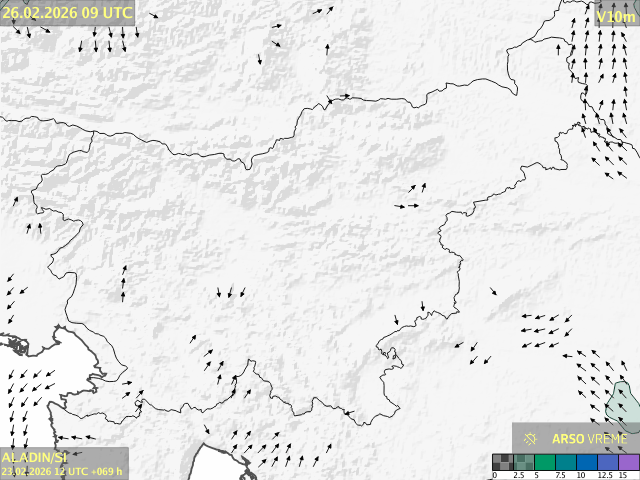Pick the teal 7.5 legend swatch
The height and width of the screenshot is (480, 640).
(x=566, y=461)
